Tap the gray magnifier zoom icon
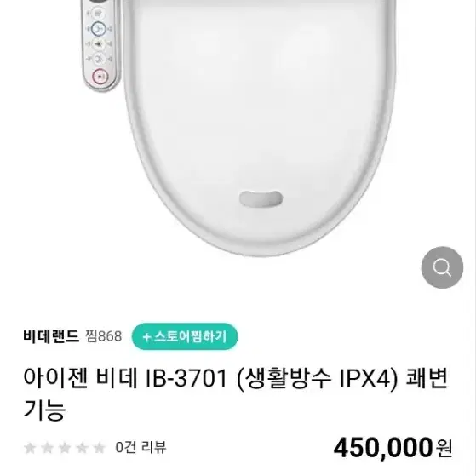This screenshot has width=476, height=476. point(442,267)
